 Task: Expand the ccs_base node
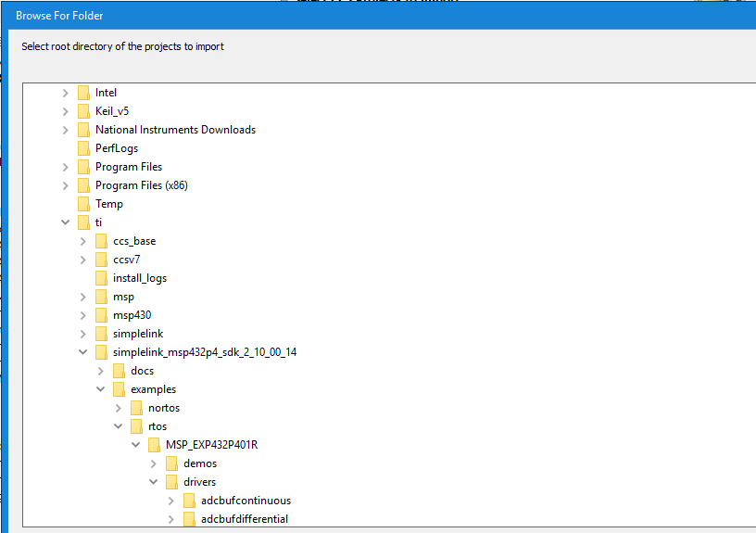pos(83,241)
